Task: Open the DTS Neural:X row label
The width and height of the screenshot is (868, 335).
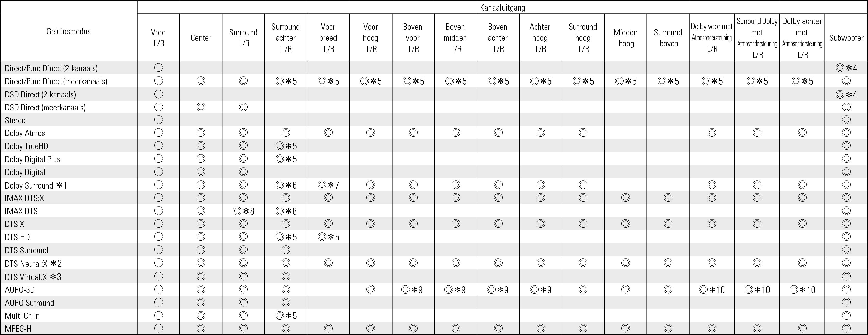Action: pyautogui.click(x=33, y=264)
